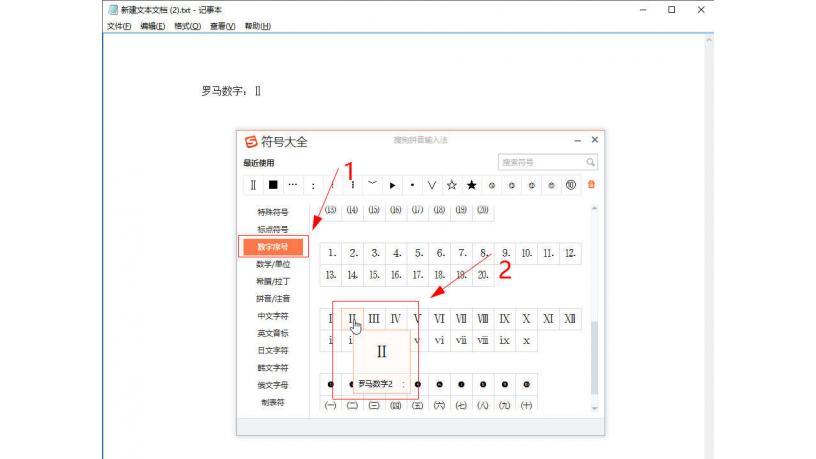This screenshot has width=816, height=459.
Task: Insert the '13.' numbered symbol
Action: (x=331, y=275)
